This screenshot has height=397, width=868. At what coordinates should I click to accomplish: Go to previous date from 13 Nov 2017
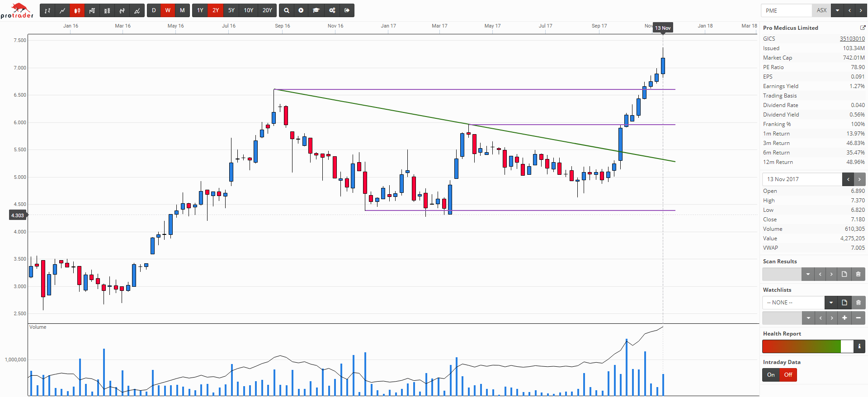click(x=848, y=179)
